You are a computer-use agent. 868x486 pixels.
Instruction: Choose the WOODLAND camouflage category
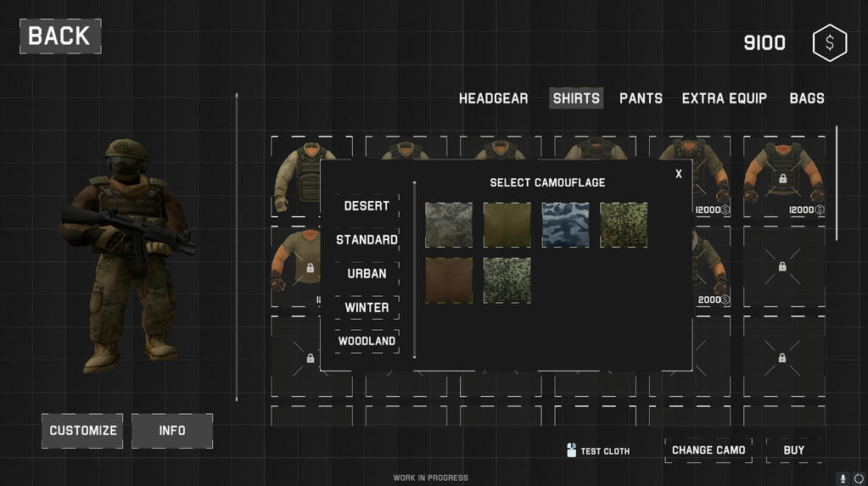pos(367,341)
